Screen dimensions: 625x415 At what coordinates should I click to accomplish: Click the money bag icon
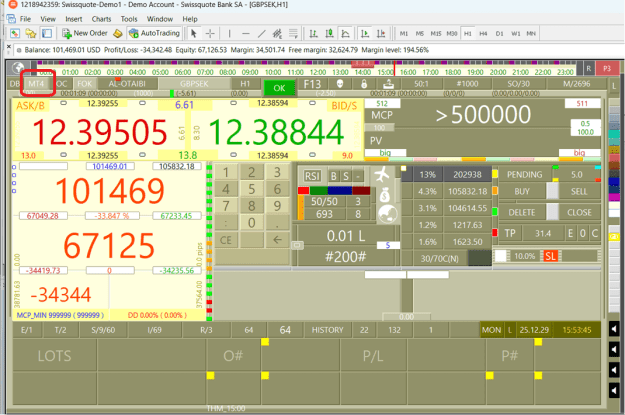pos(385,195)
